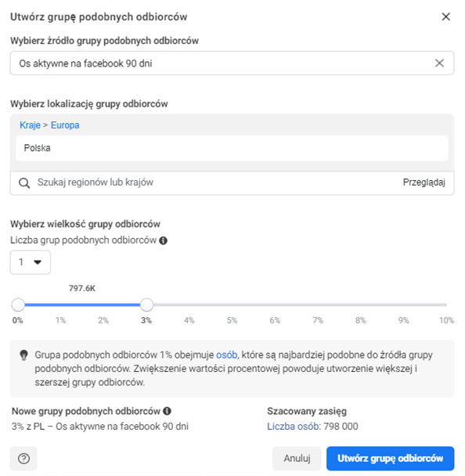The width and height of the screenshot is (465, 476).
Task: Open the number of lookalike groups dropdown
Action: tap(31, 262)
